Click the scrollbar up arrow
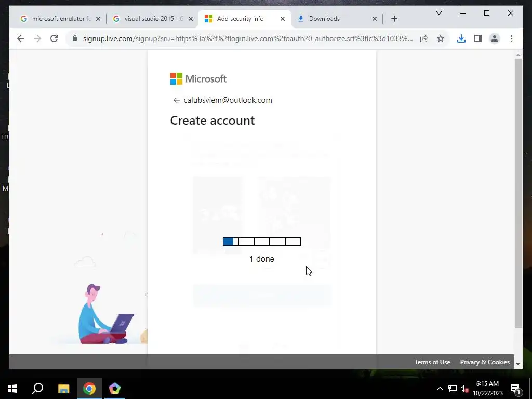The height and width of the screenshot is (399, 532). (x=518, y=54)
